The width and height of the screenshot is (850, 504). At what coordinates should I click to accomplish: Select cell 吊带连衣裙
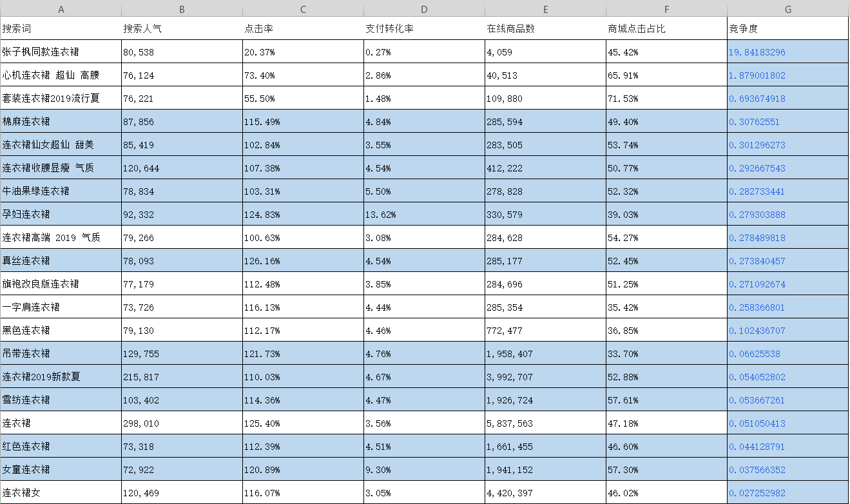pyautogui.click(x=61, y=353)
